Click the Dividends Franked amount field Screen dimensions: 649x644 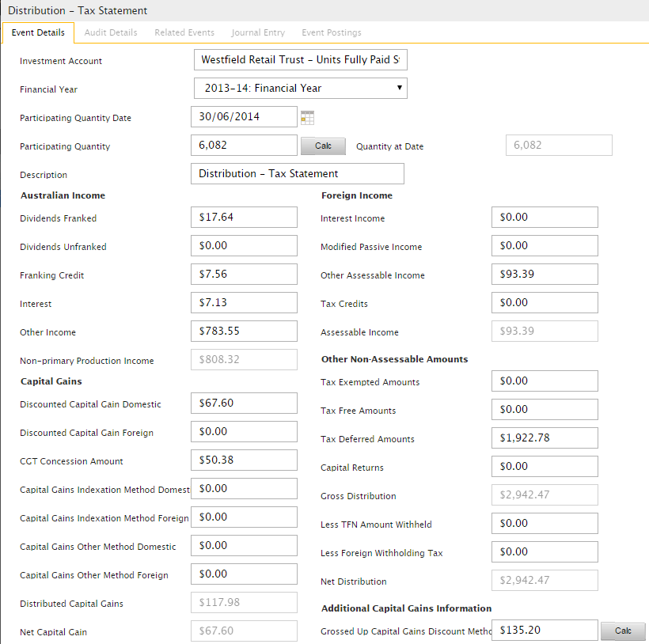(x=244, y=217)
